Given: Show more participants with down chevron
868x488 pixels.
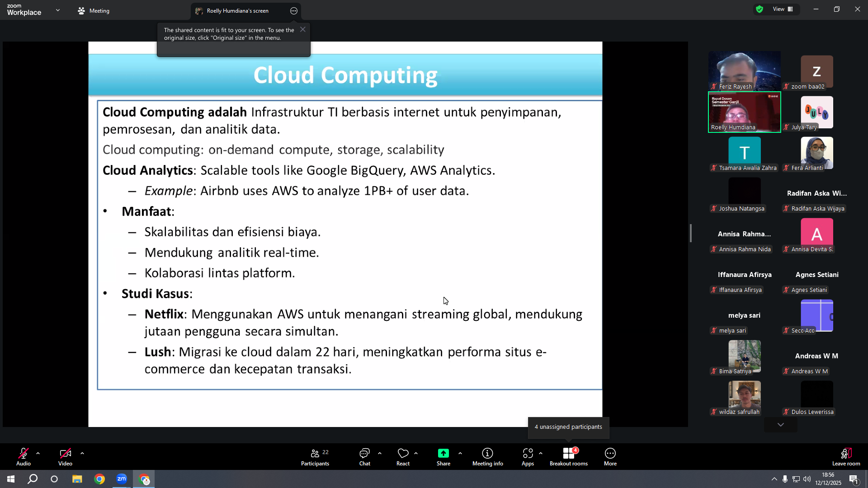Looking at the screenshot, I should [x=781, y=425].
